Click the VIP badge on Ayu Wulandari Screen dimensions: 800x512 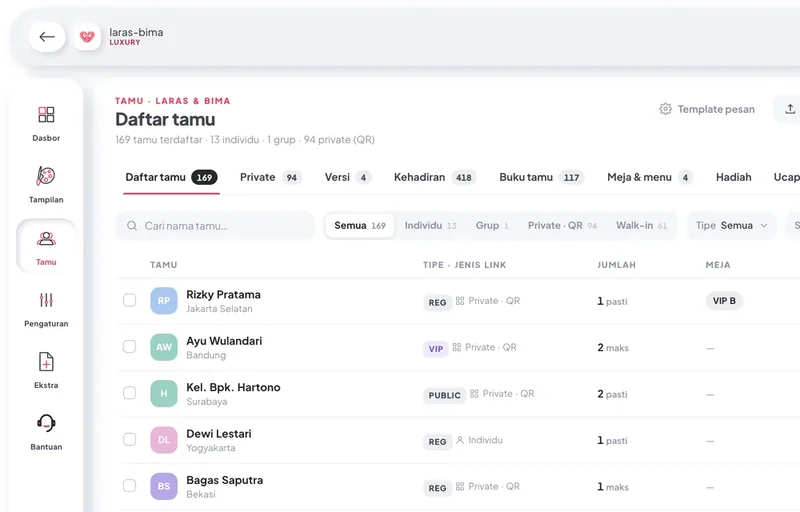click(x=436, y=349)
